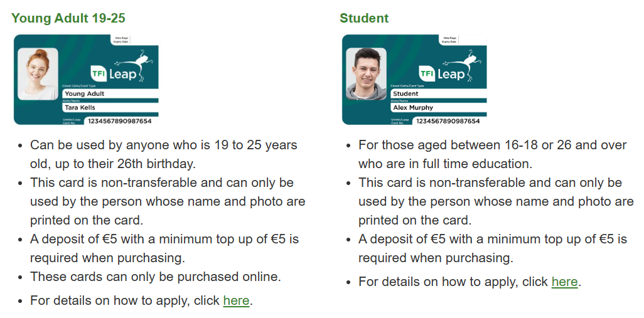644x318 pixels.
Task: Follow the 'here' link under Young Adult
Action: (x=236, y=300)
